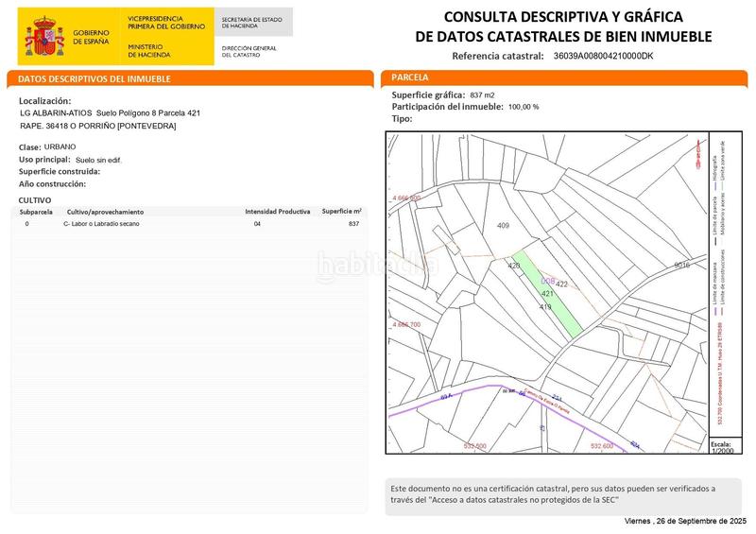The height and width of the screenshot is (534, 756).
Task: Click the intensity value '04' cell
Action: pyautogui.click(x=257, y=224)
